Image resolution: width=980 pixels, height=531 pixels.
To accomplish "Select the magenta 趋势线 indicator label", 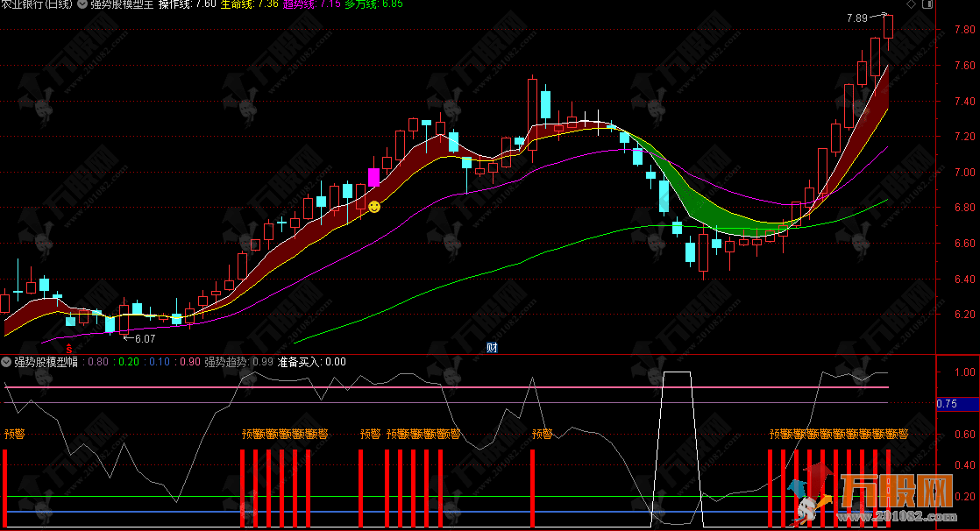I will point(312,5).
